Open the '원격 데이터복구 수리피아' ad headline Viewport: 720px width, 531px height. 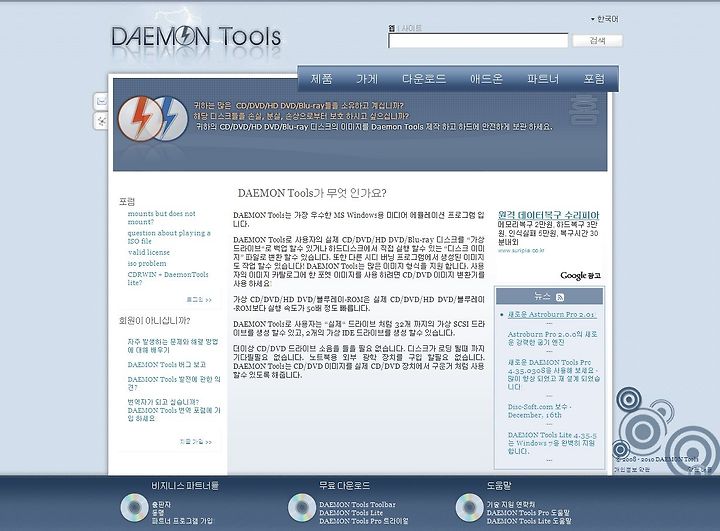pos(549,215)
